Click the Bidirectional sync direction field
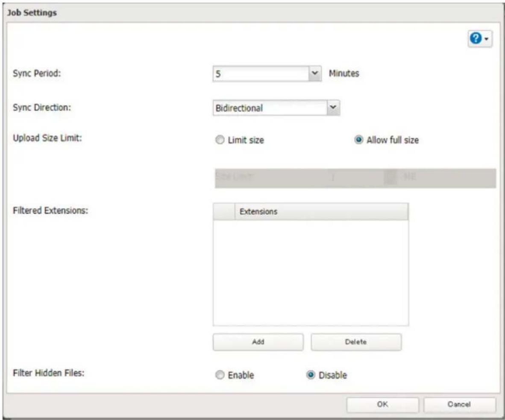The image size is (505, 420). (x=270, y=108)
